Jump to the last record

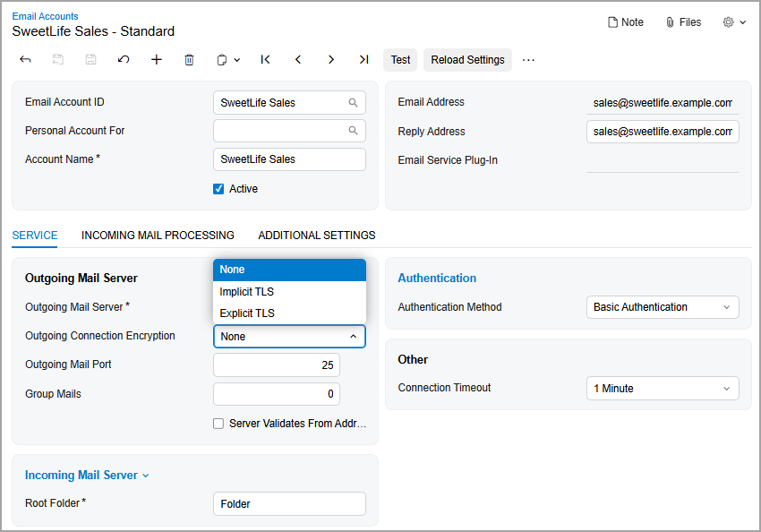click(x=363, y=60)
